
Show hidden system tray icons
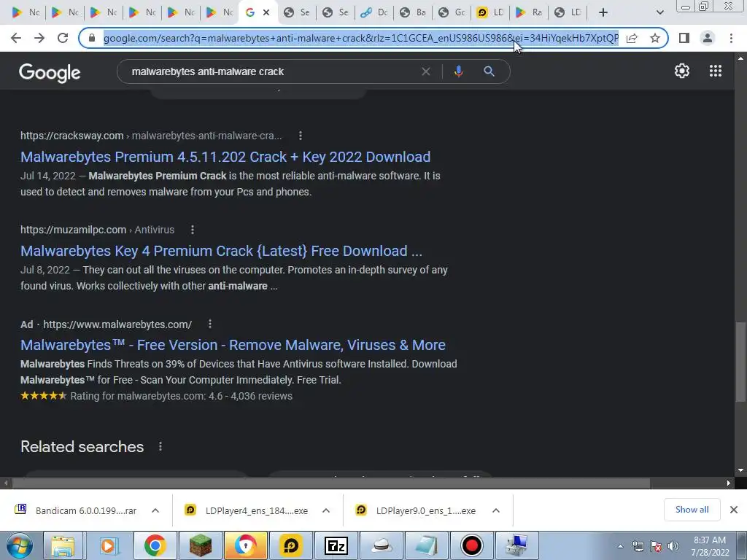620,546
